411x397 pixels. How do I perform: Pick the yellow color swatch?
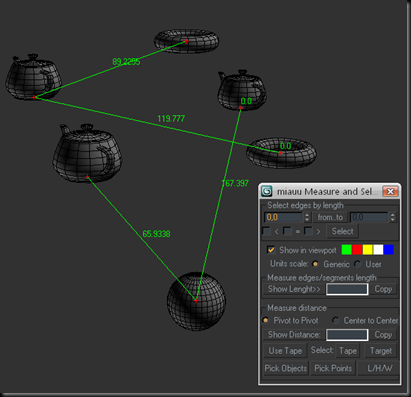pyautogui.click(x=368, y=250)
